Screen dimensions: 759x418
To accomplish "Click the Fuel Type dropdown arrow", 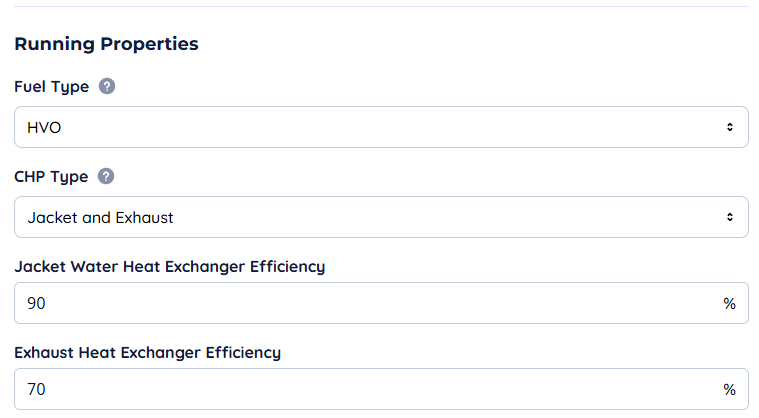I will 729,127.
